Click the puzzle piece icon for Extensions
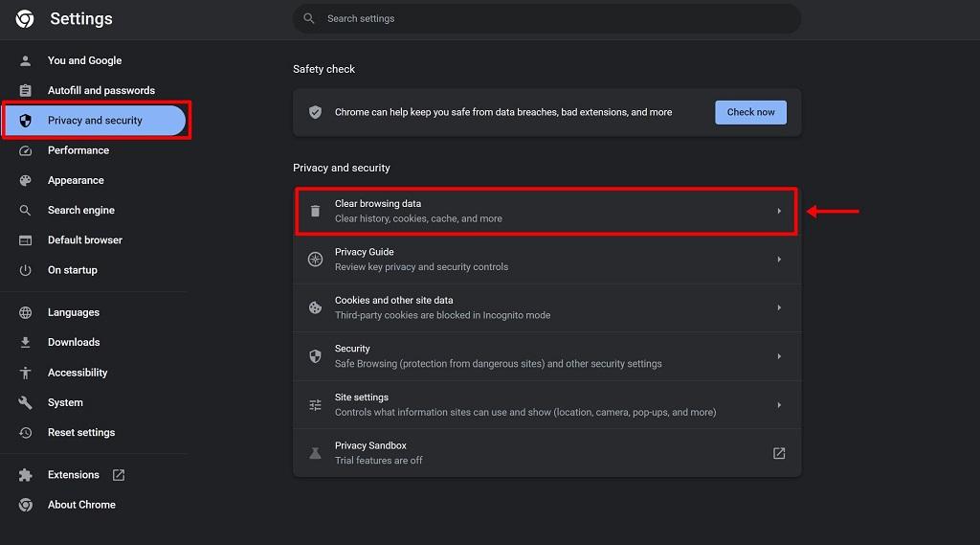 [x=25, y=475]
